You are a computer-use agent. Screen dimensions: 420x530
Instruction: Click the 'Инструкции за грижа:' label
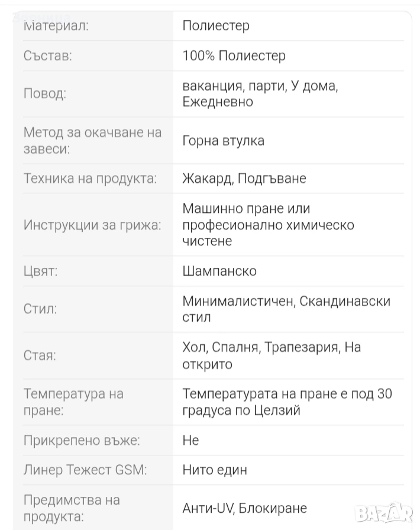click(92, 225)
